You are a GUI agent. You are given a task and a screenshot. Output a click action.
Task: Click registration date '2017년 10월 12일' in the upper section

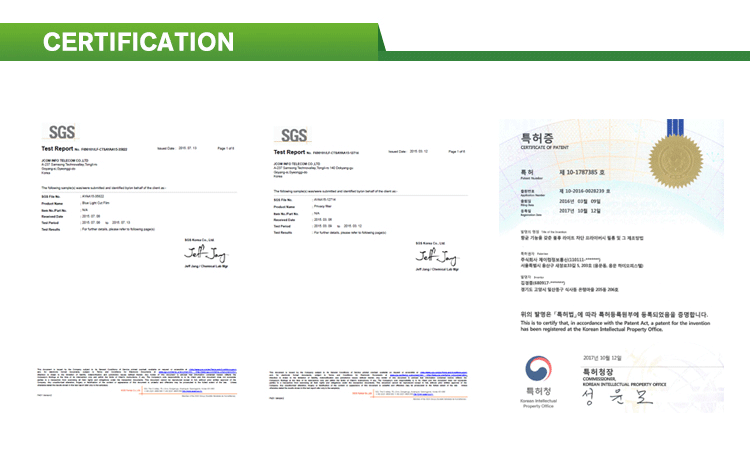(x=580, y=211)
